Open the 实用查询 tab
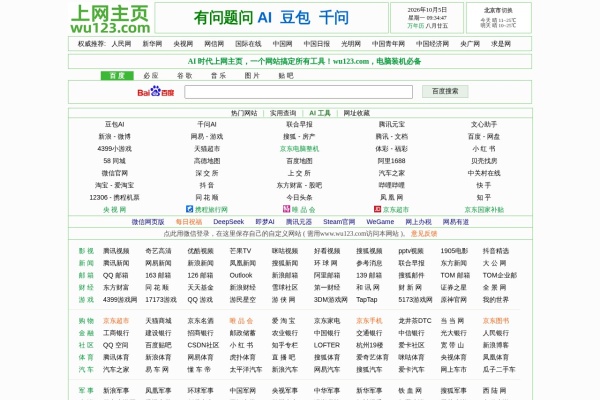This screenshot has width=600, height=400. click(x=283, y=113)
